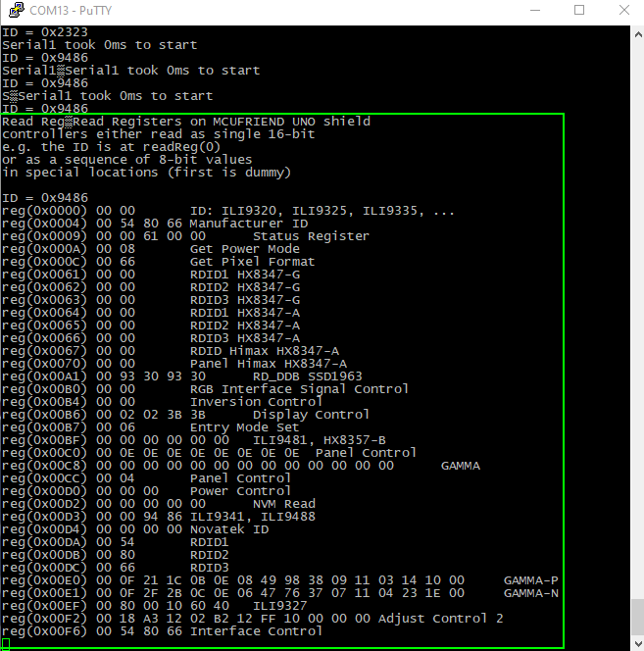644x651 pixels.
Task: Click the 'GAMMA-P' label
Action: [531, 580]
